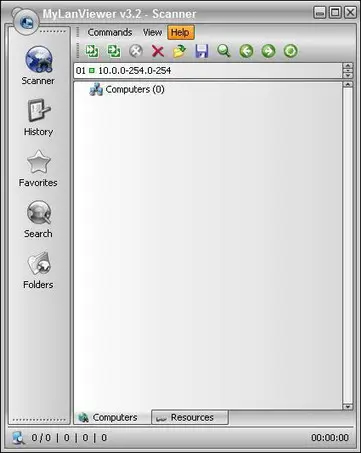Click the floppy disk save icon
361x453 pixels.
tap(202, 51)
